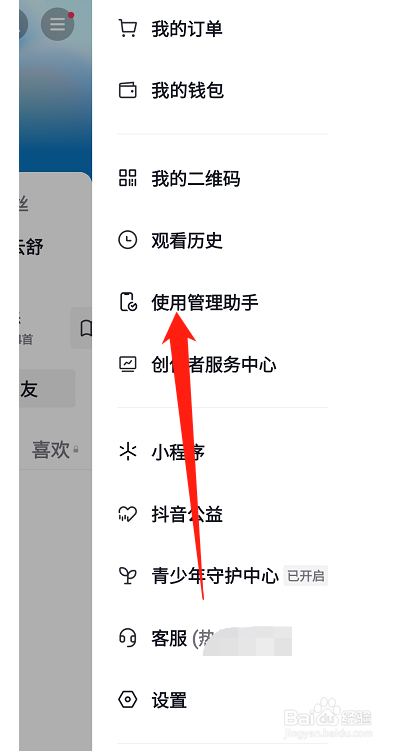
Task: Tap the sprout icon for teen protection
Action: pos(127,576)
